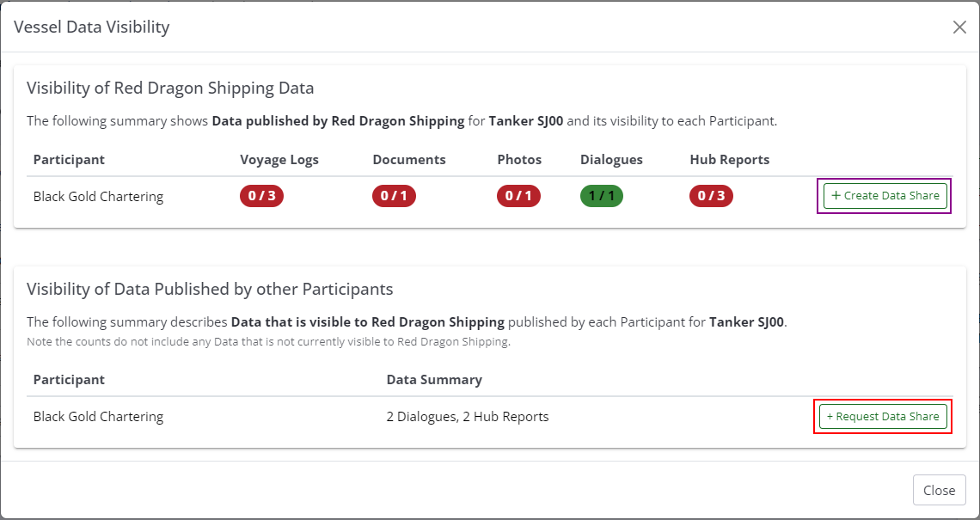This screenshot has height=520, width=980.
Task: Click the Photos column header
Action: tap(519, 160)
